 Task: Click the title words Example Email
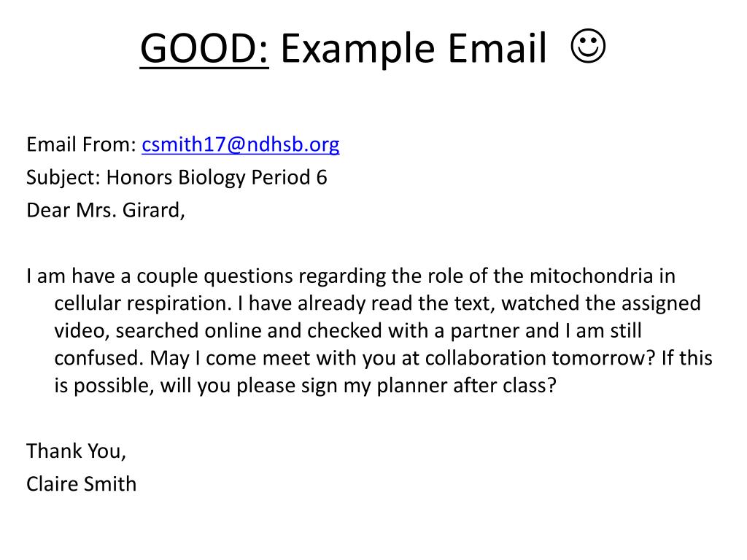point(414,49)
